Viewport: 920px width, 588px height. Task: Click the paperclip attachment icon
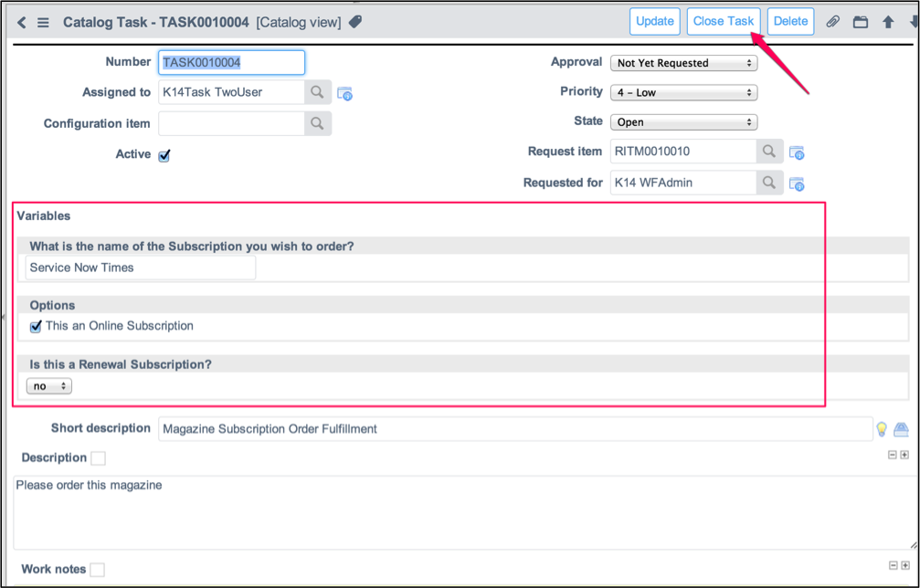832,20
